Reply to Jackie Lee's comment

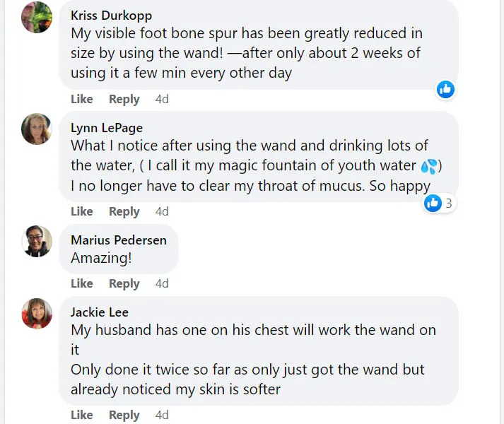pos(124,415)
